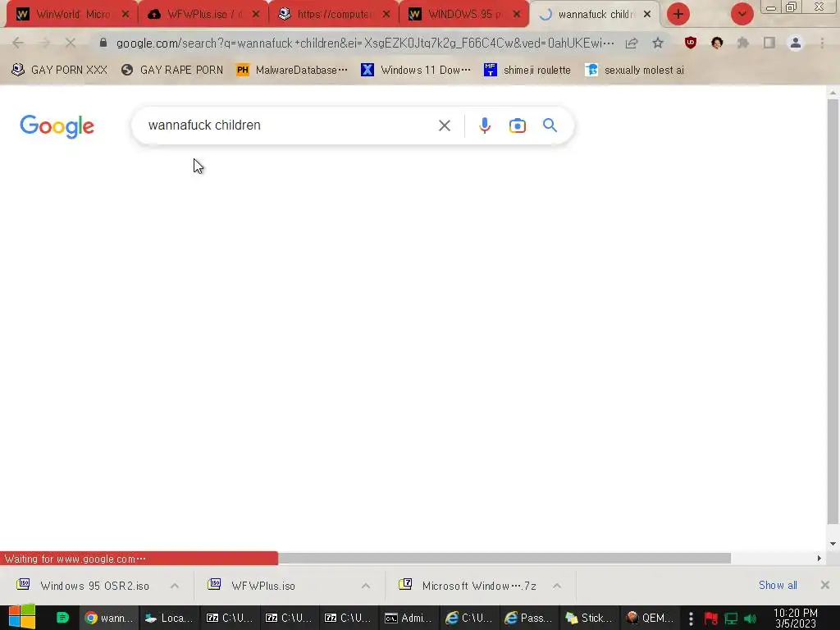840x630 pixels.
Task: View site information via the lock icon
Action: tap(103, 43)
